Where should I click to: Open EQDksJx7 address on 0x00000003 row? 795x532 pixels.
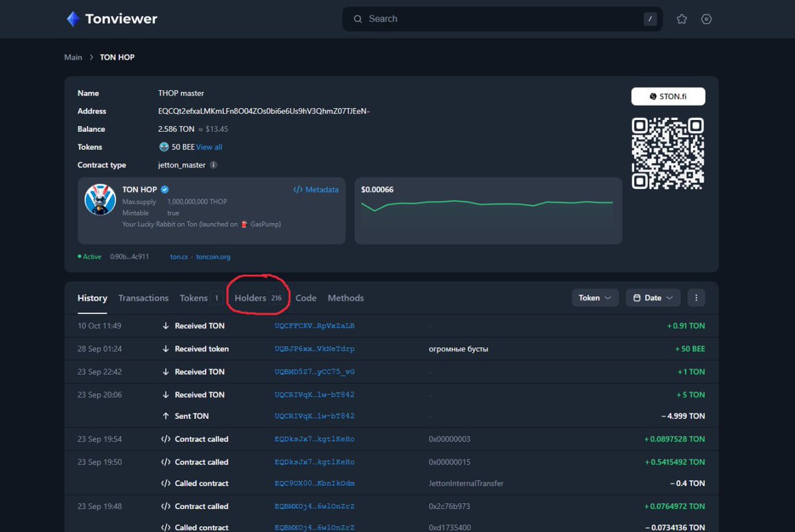[x=315, y=439]
